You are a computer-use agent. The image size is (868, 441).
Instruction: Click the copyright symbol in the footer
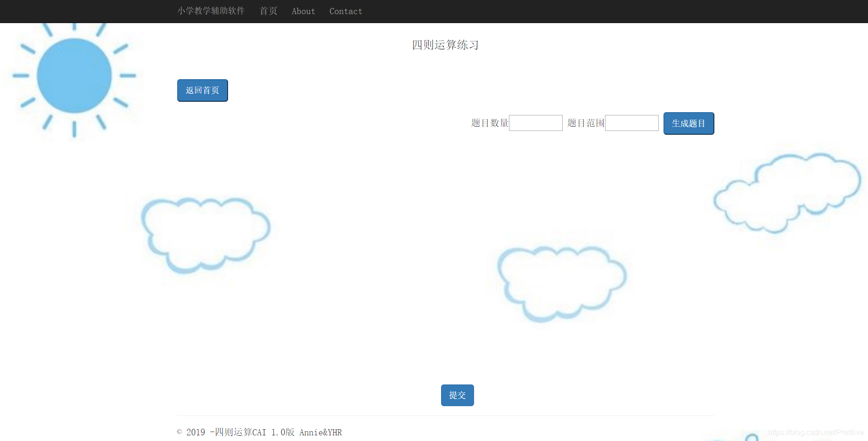click(x=178, y=433)
